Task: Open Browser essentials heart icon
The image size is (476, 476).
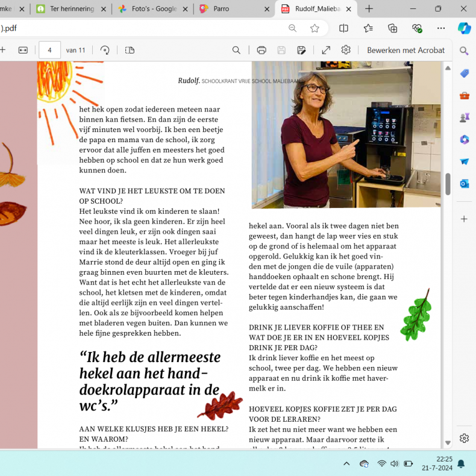Action: [x=417, y=28]
